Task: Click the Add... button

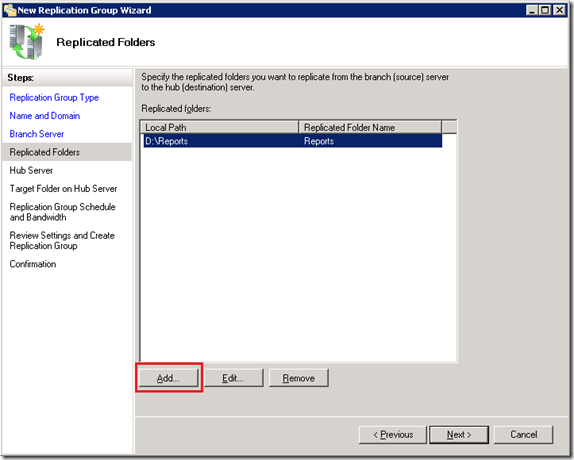Action: point(168,378)
